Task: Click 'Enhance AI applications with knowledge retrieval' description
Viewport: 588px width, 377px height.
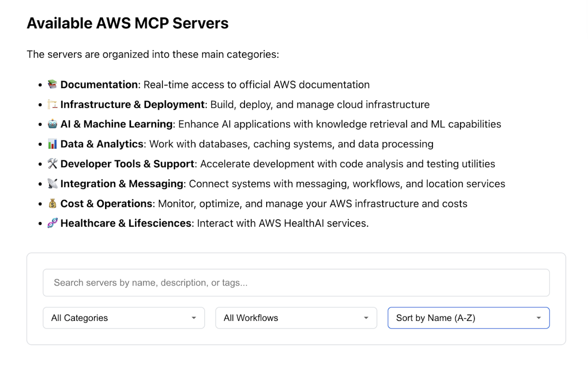Action: [340, 124]
